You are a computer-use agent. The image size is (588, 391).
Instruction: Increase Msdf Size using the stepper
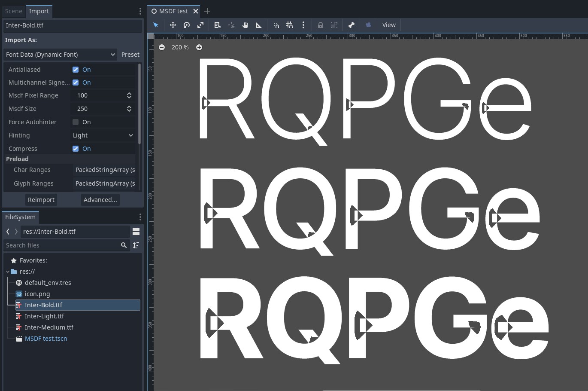click(x=129, y=107)
